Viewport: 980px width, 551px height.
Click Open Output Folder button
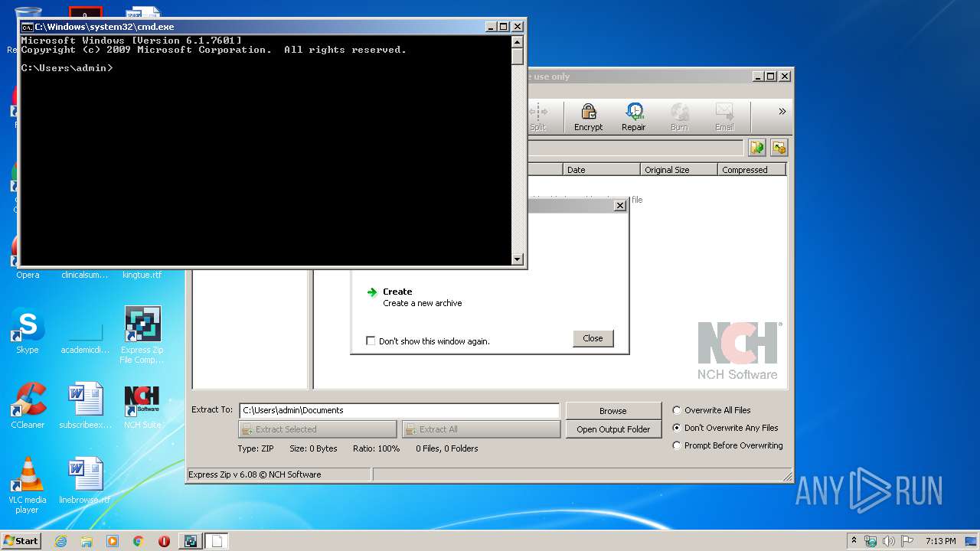[613, 429]
